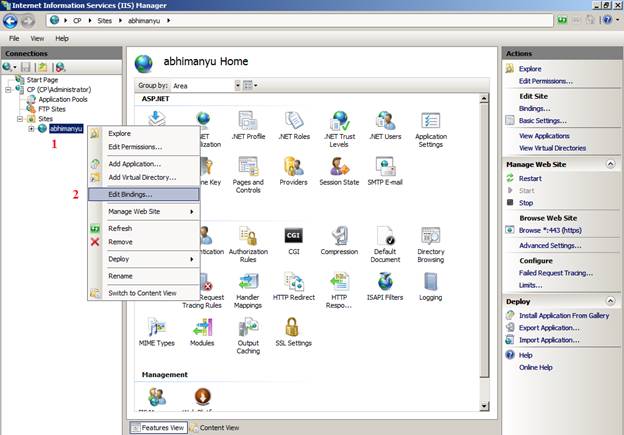Open the Providers feature

[x=293, y=171]
